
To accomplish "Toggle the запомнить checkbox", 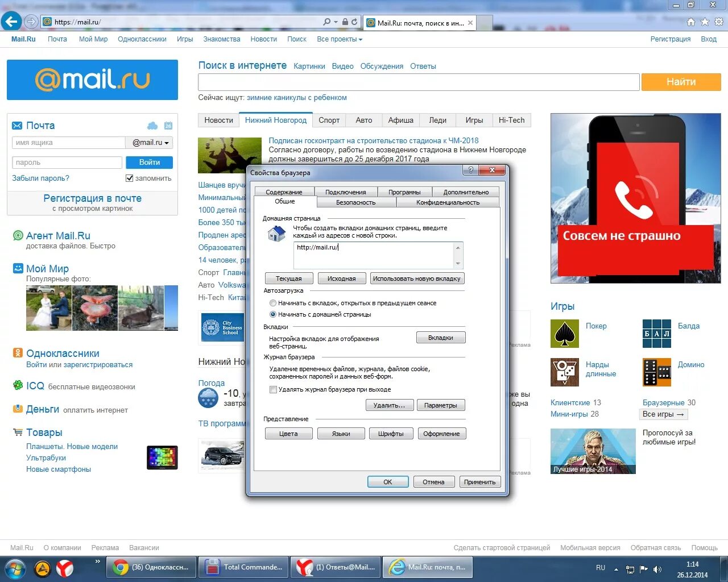I will 129,178.
